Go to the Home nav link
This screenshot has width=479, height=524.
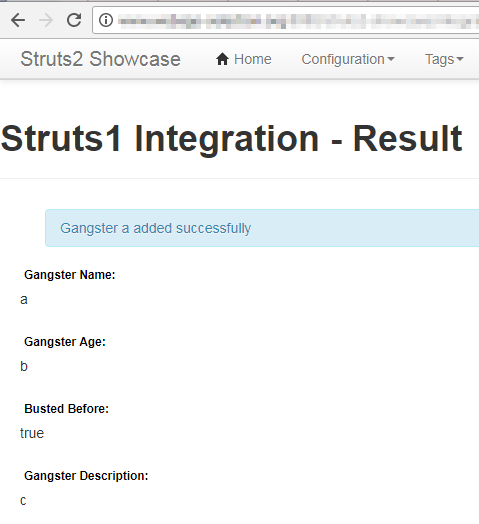[x=243, y=59]
